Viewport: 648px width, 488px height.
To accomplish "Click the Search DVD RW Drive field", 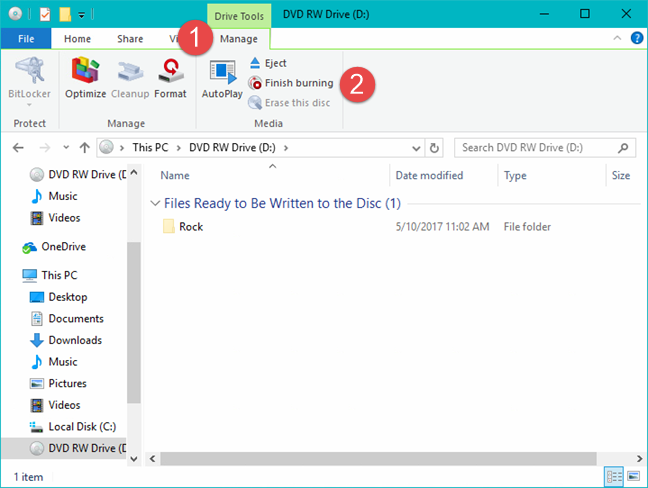I will [x=545, y=148].
